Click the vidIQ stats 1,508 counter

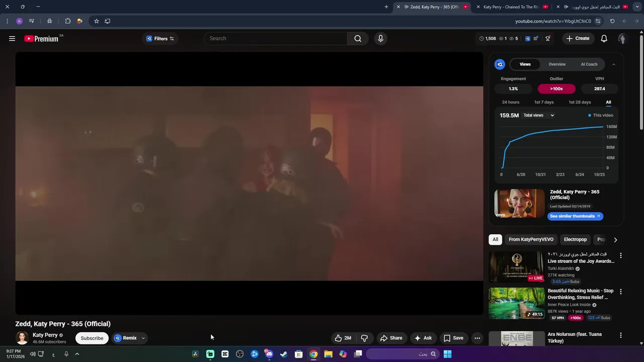coord(488,39)
